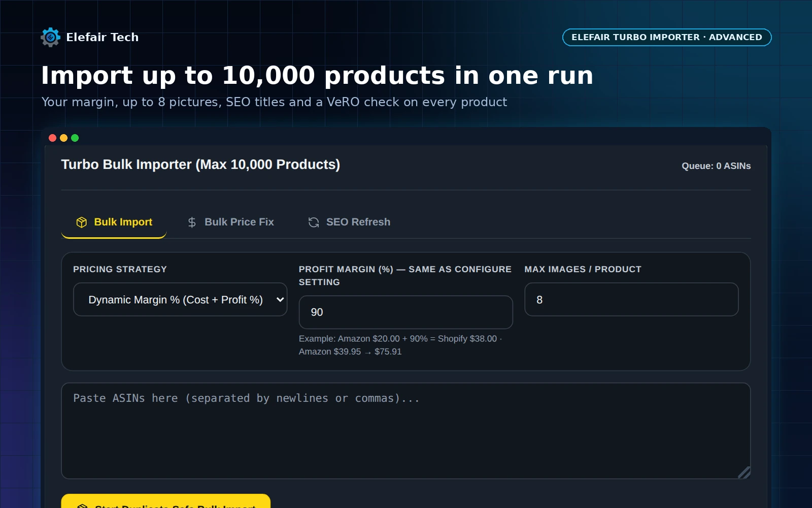The image size is (812, 508).
Task: Click the dollar sign icon for Bulk Price Fix
Action: pyautogui.click(x=192, y=222)
